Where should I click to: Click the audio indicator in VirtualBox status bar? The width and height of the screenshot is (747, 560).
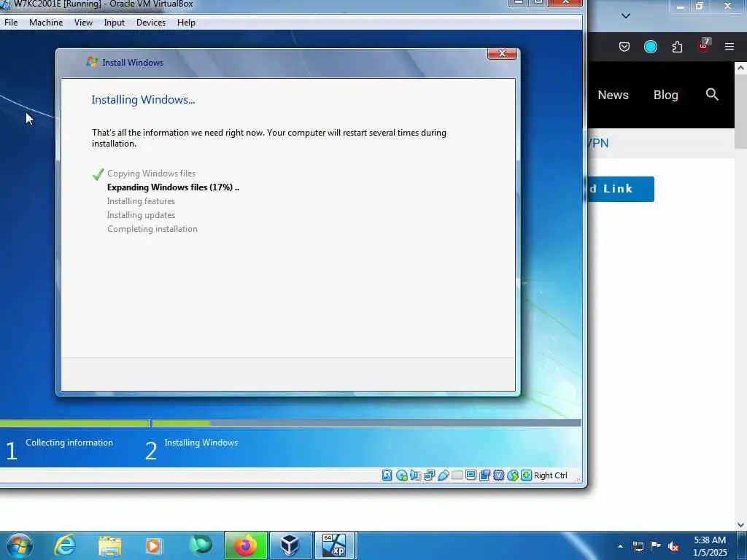(415, 475)
